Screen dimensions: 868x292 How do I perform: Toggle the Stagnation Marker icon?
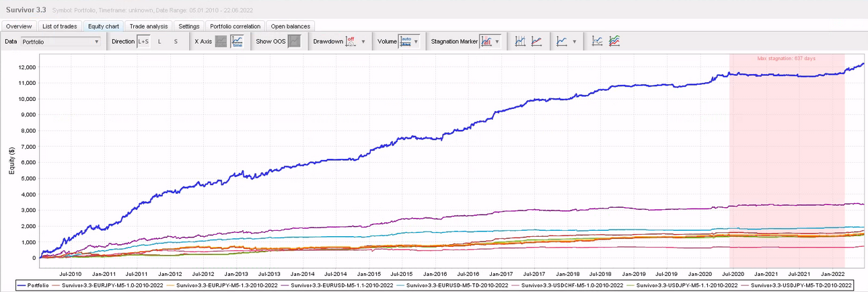pos(486,42)
